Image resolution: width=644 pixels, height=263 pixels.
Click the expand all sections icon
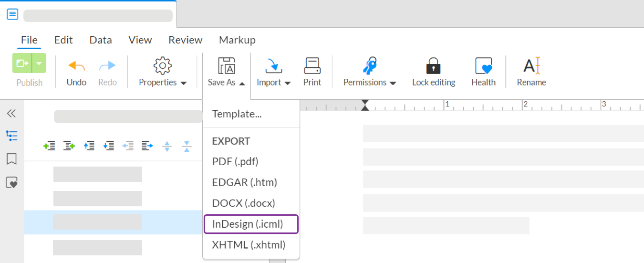coord(167,146)
